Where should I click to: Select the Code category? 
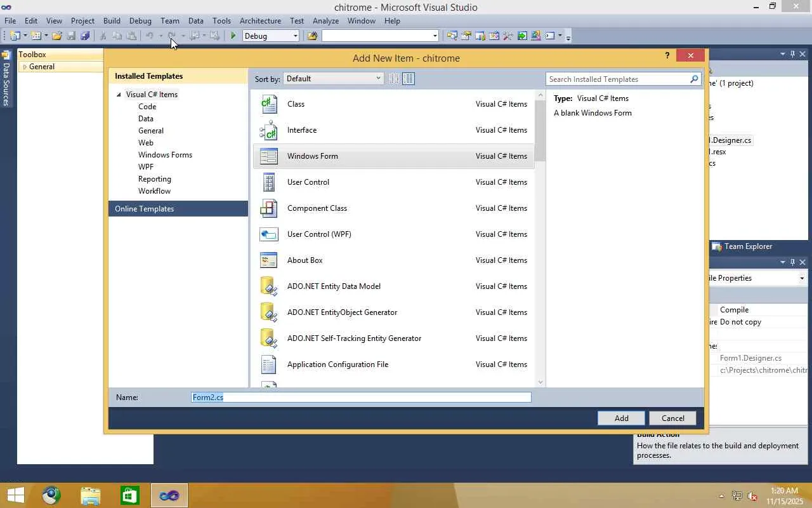(147, 107)
